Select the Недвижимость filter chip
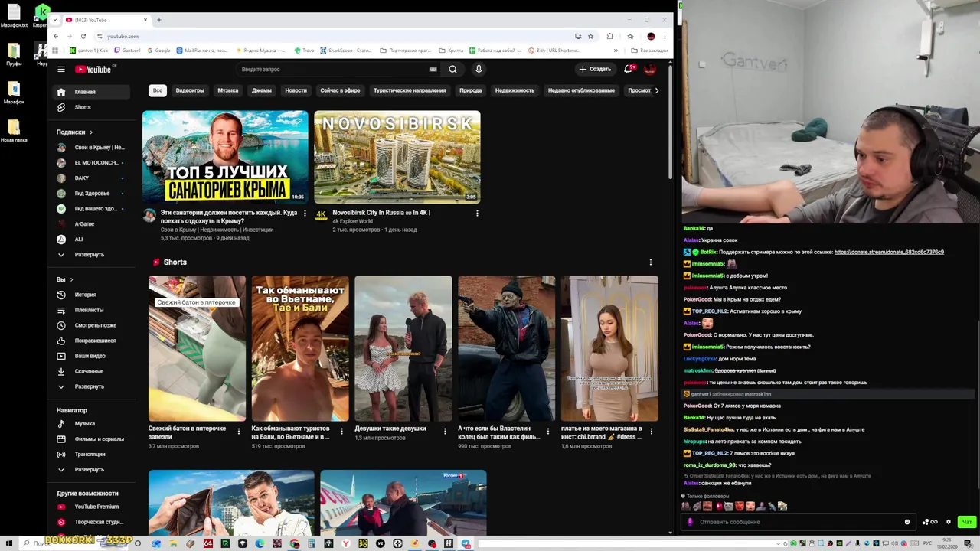The height and width of the screenshot is (551, 980). 514,90
